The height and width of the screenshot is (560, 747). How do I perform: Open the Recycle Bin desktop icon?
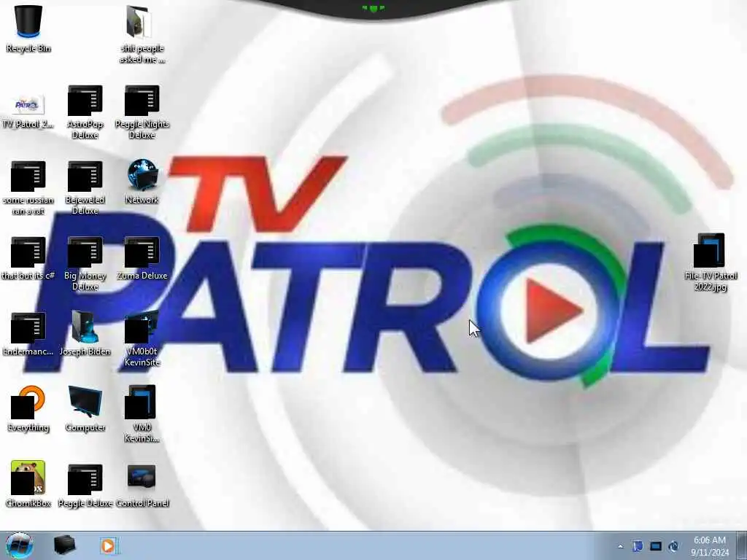click(x=28, y=28)
